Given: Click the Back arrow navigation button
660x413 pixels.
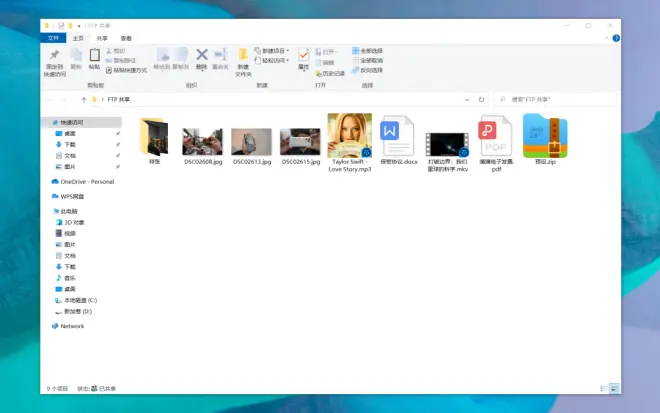Looking at the screenshot, I should pyautogui.click(x=49, y=100).
